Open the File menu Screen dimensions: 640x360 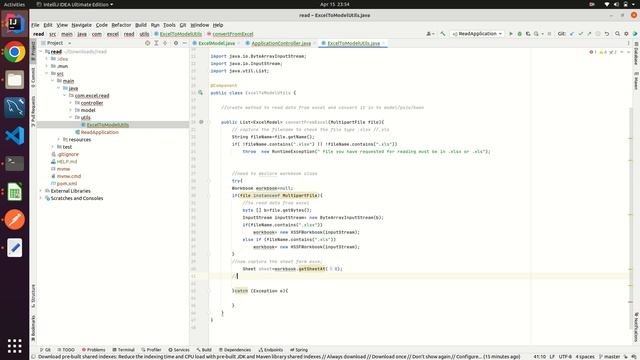(36, 25)
